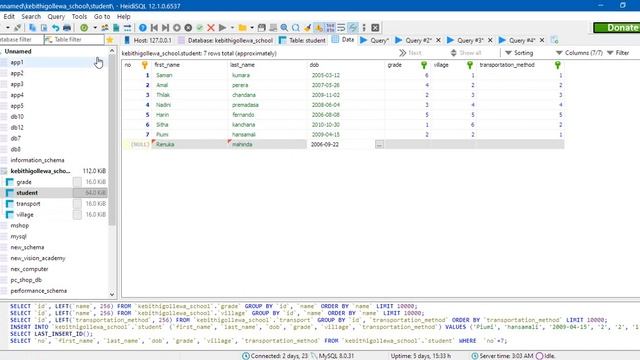Click the transportation_method column header
Screen dimensions: 640x360
520,65
